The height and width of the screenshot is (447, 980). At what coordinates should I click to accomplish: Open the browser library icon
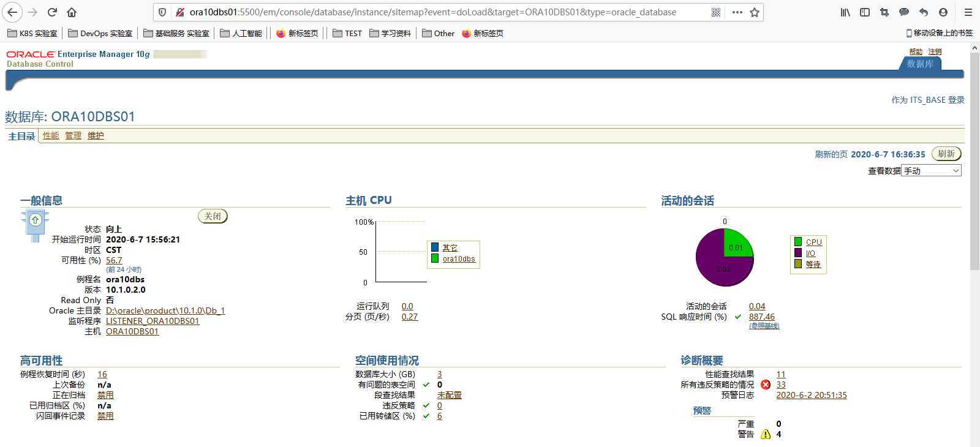pos(845,12)
